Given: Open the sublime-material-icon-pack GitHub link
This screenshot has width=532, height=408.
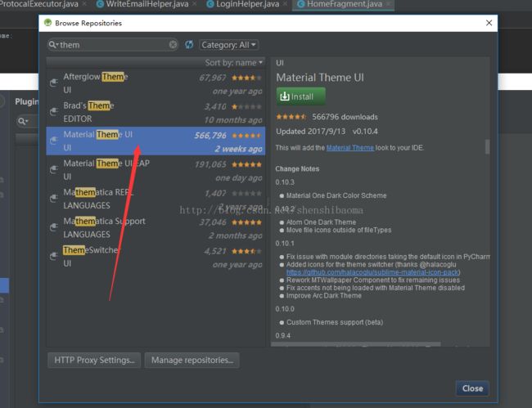Looking at the screenshot, I should 373,272.
